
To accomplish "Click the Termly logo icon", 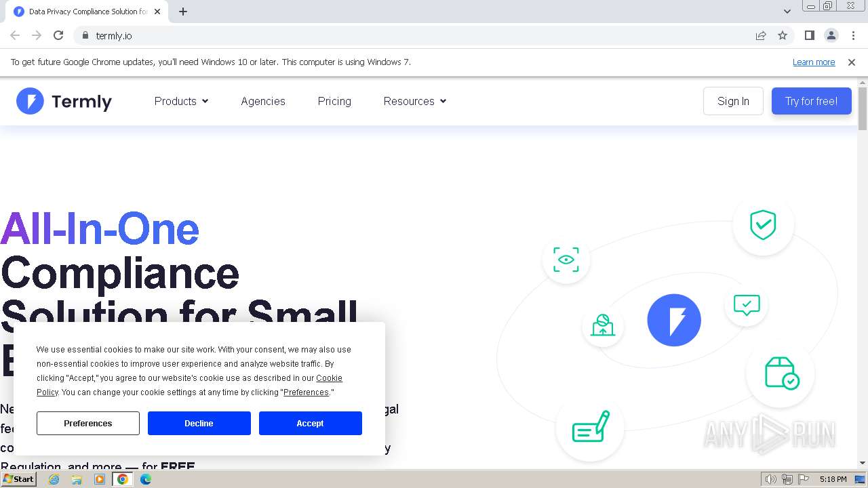I will (30, 101).
